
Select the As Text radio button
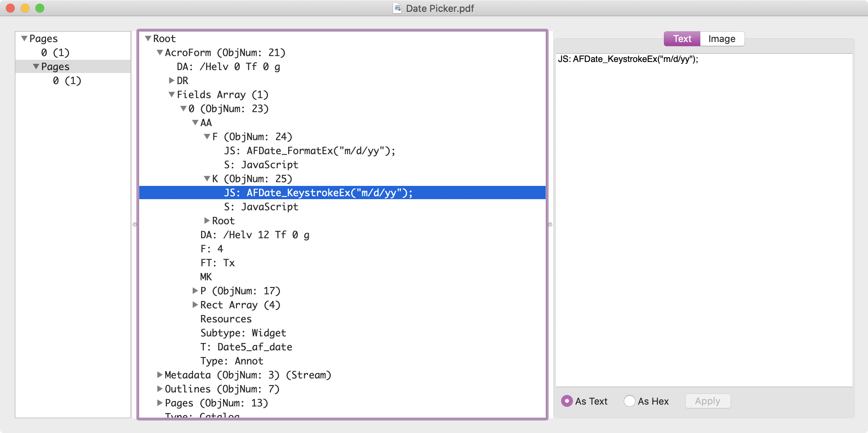click(567, 401)
